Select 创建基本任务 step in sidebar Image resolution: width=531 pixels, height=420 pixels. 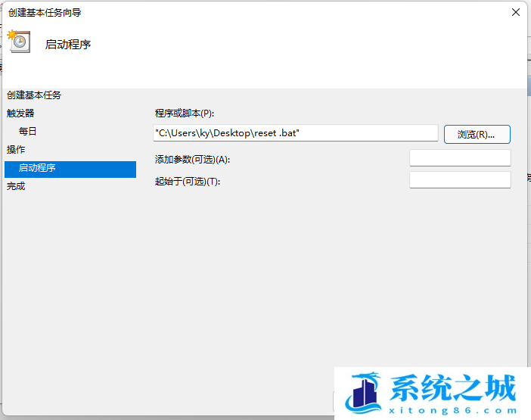[34, 95]
